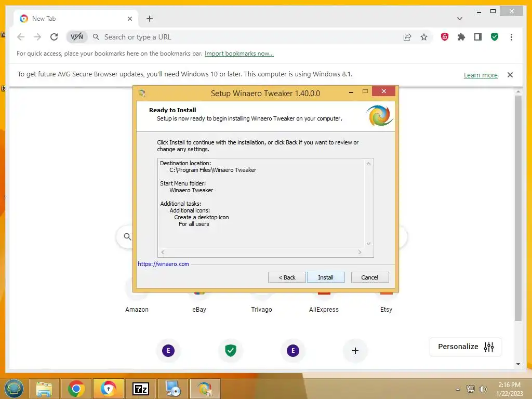532x399 pixels.
Task: Select the New Tab browser tab
Action: [76, 19]
